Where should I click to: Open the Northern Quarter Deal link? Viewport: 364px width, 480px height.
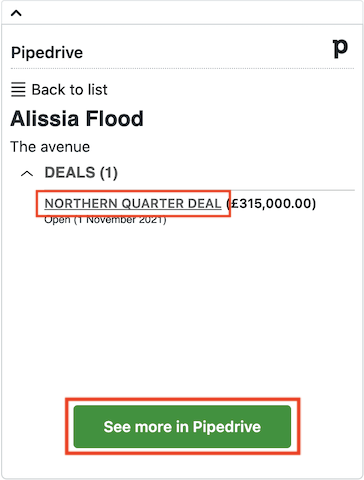tap(133, 203)
